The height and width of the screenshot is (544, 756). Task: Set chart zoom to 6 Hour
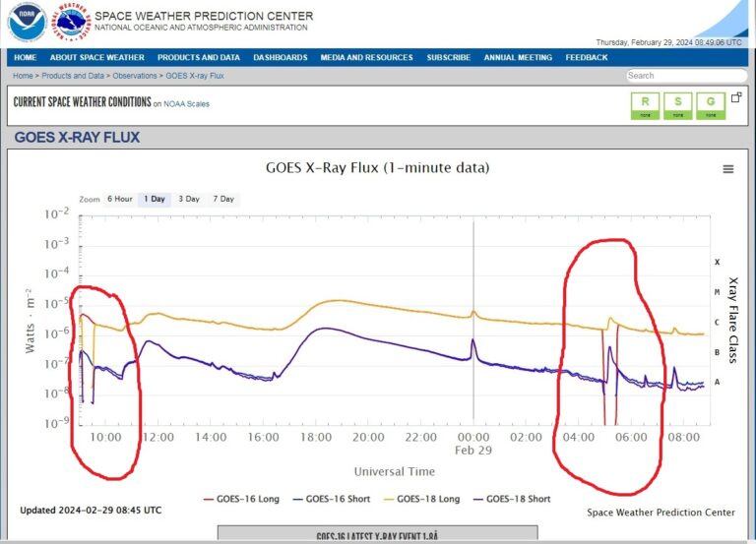point(119,199)
